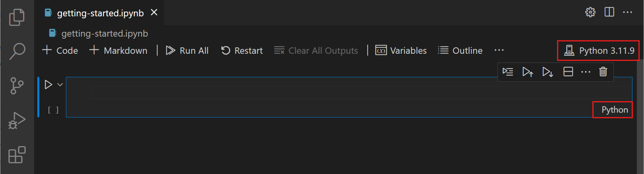This screenshot has height=174, width=644.
Task: Run the current notebook cell
Action: (x=48, y=84)
